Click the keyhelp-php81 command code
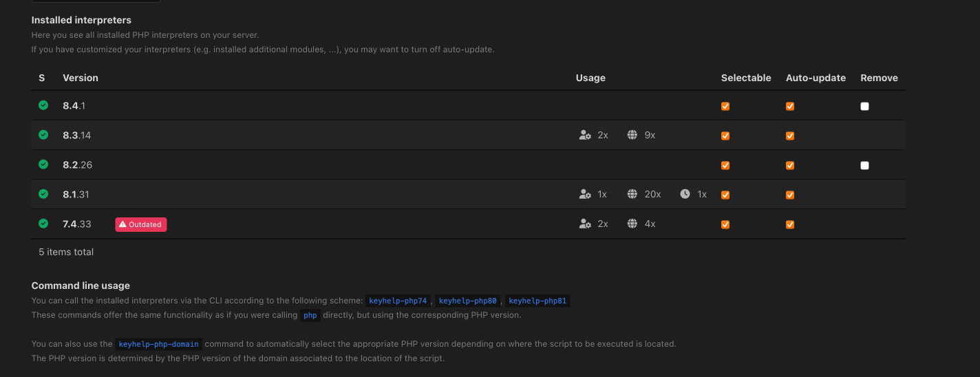This screenshot has height=377, width=980. [x=538, y=301]
